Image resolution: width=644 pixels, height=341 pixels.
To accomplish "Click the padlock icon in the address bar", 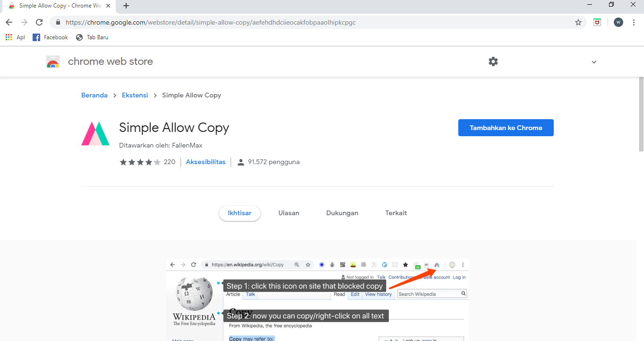I will [x=58, y=22].
